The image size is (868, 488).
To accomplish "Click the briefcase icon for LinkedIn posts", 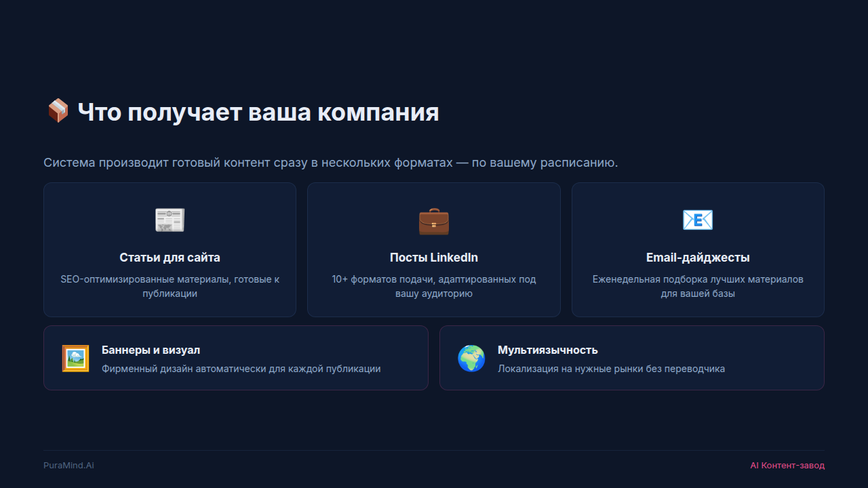I will click(x=433, y=220).
